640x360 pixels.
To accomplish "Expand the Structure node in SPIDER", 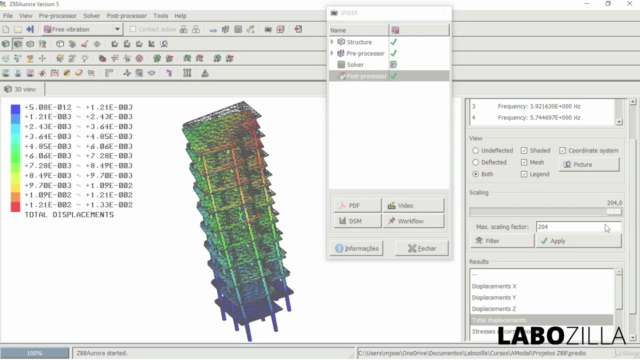I will pos(332,42).
